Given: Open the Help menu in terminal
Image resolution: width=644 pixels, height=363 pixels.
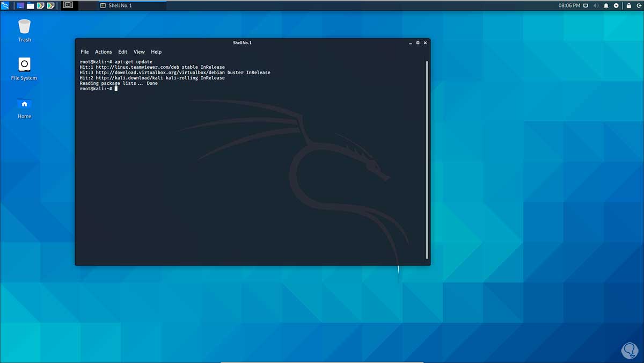Looking at the screenshot, I should click(156, 52).
